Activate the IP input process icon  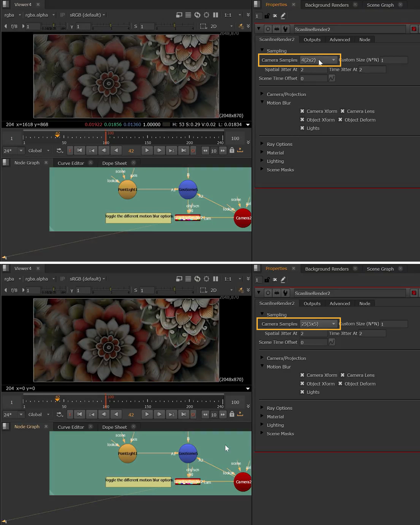click(x=62, y=15)
